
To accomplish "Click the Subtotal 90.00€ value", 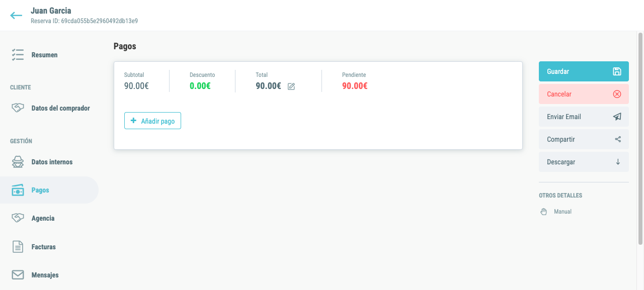I will click(136, 85).
